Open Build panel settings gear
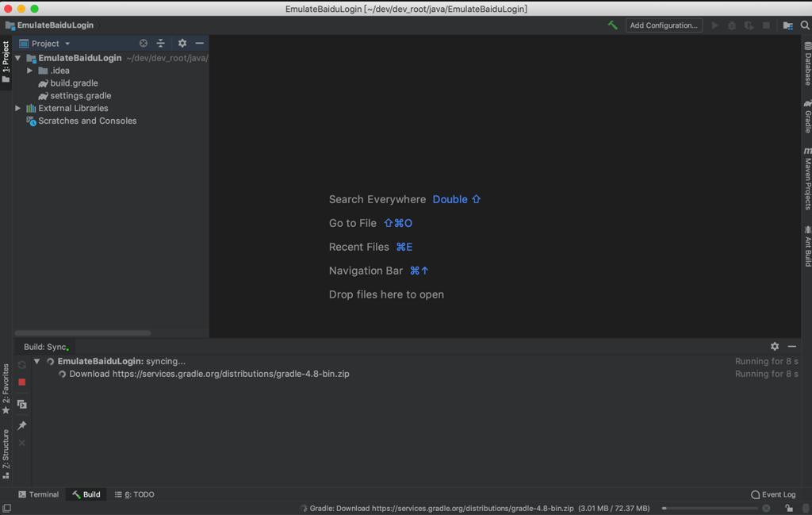 [774, 346]
